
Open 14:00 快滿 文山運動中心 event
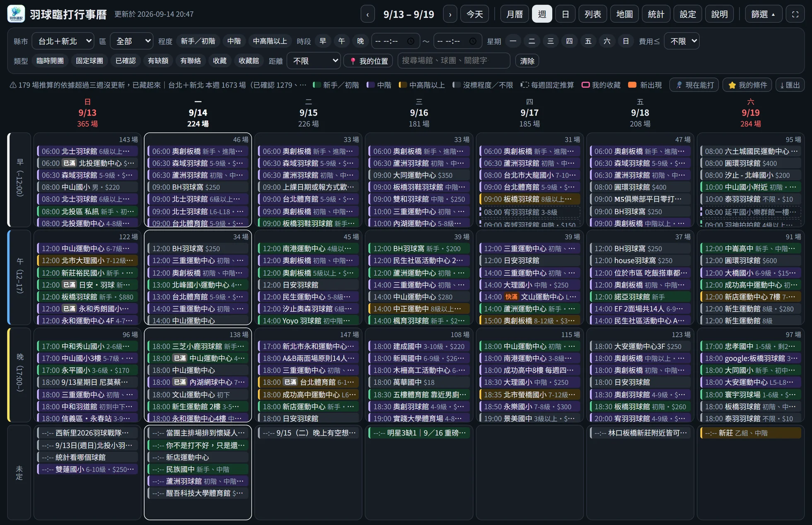click(529, 297)
